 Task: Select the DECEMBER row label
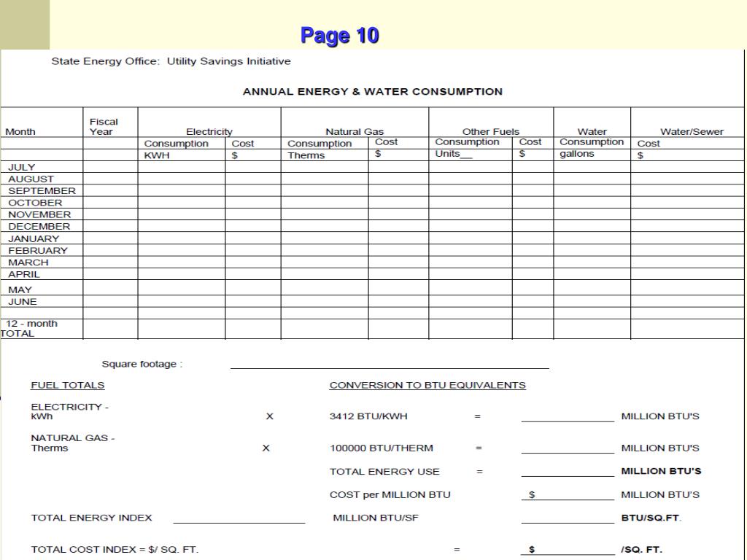(x=39, y=227)
